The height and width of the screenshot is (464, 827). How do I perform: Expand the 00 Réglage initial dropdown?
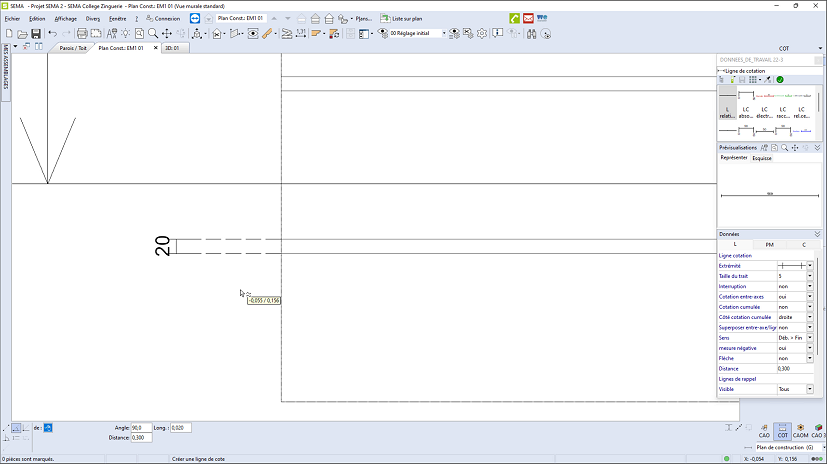[x=443, y=33]
